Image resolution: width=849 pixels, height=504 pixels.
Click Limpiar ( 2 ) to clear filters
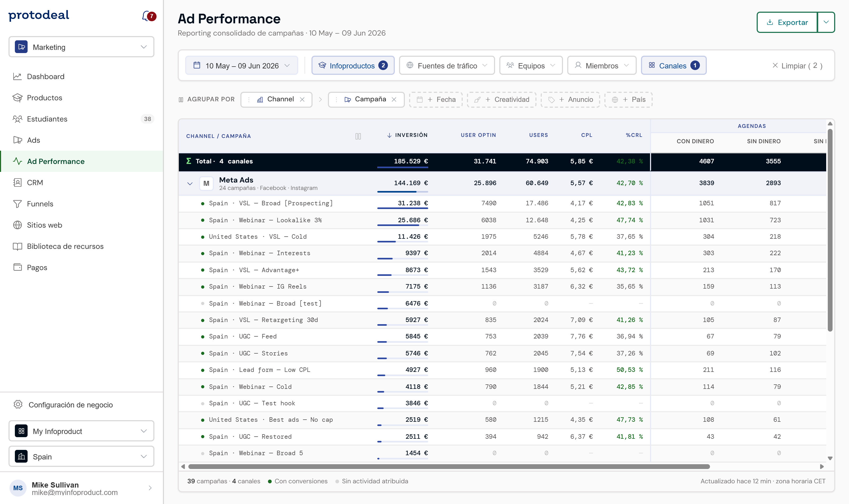click(797, 66)
